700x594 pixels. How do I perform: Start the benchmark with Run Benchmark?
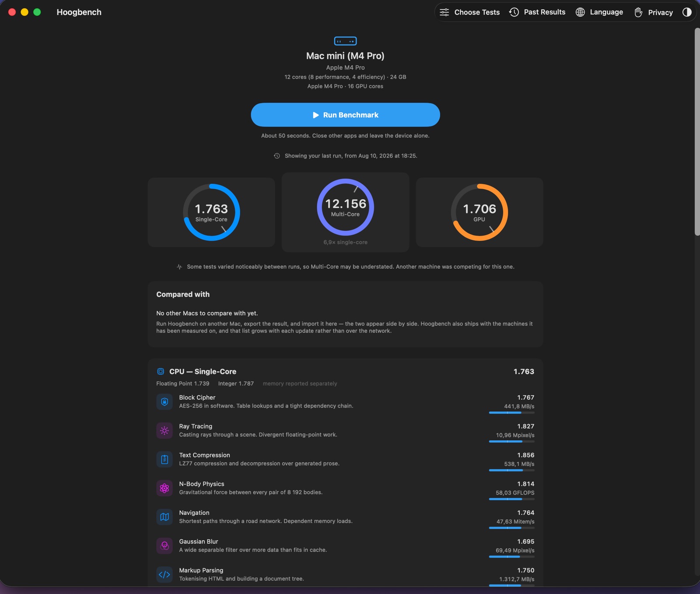pos(345,115)
